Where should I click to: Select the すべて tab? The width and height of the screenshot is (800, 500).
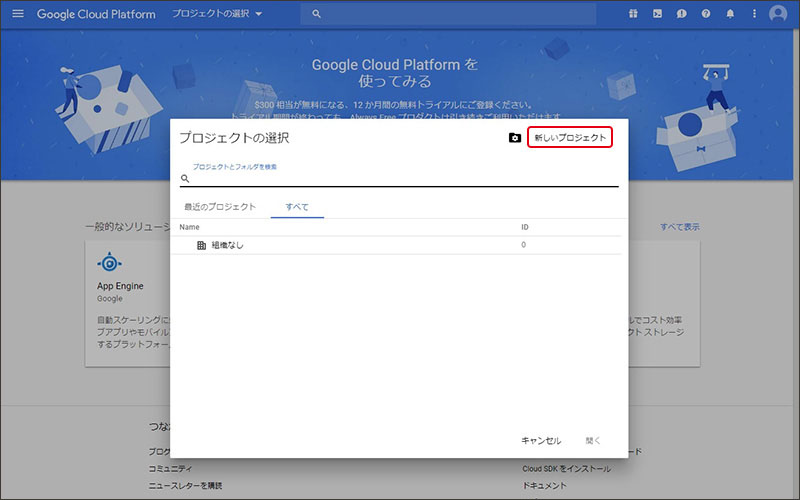pos(297,207)
